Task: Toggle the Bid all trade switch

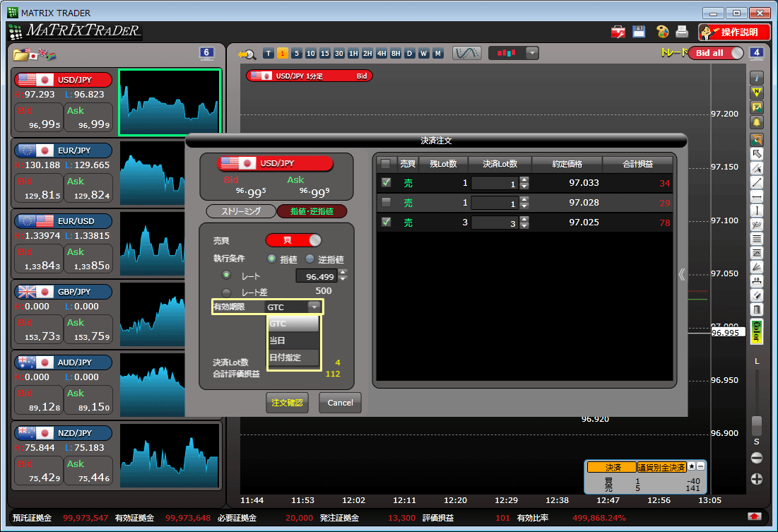Action: [x=717, y=53]
